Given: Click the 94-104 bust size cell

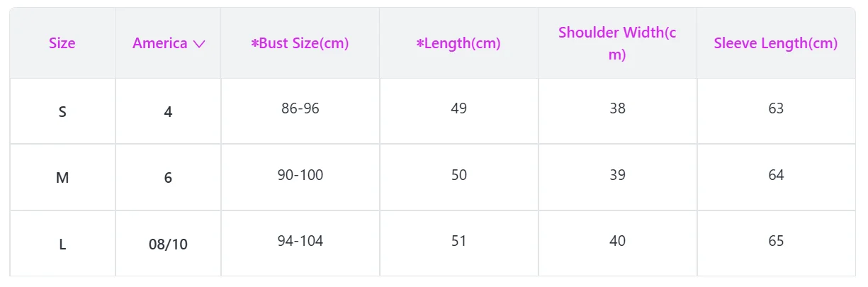Looking at the screenshot, I should coord(300,241).
